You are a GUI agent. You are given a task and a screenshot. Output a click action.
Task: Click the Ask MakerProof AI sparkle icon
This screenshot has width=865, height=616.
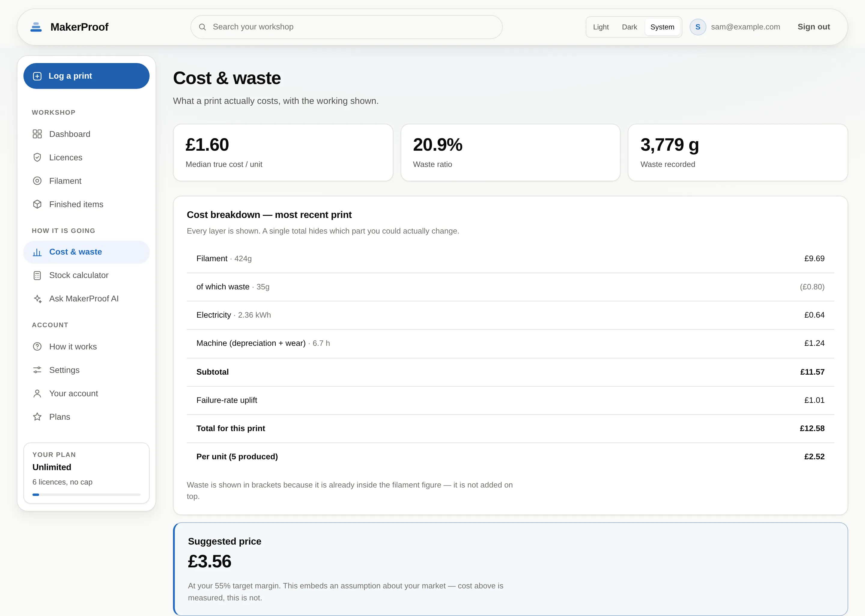[x=37, y=299]
